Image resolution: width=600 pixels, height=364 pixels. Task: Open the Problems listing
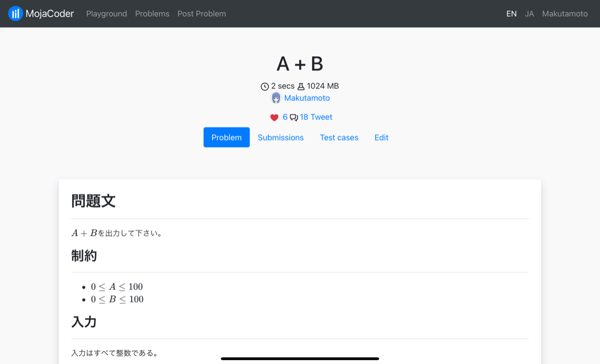tap(152, 13)
